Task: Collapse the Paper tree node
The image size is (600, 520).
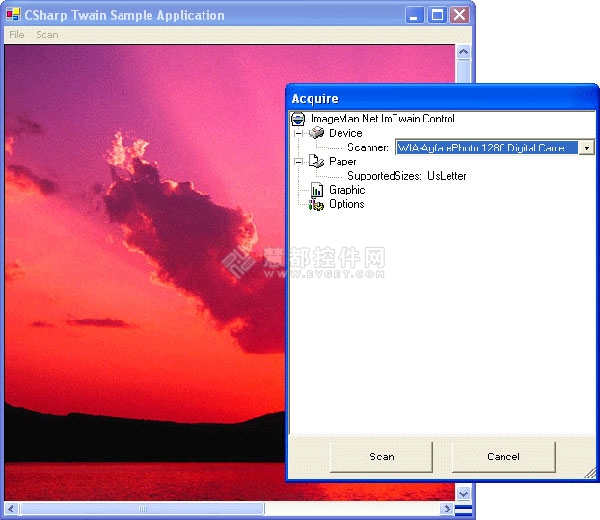Action: [299, 161]
